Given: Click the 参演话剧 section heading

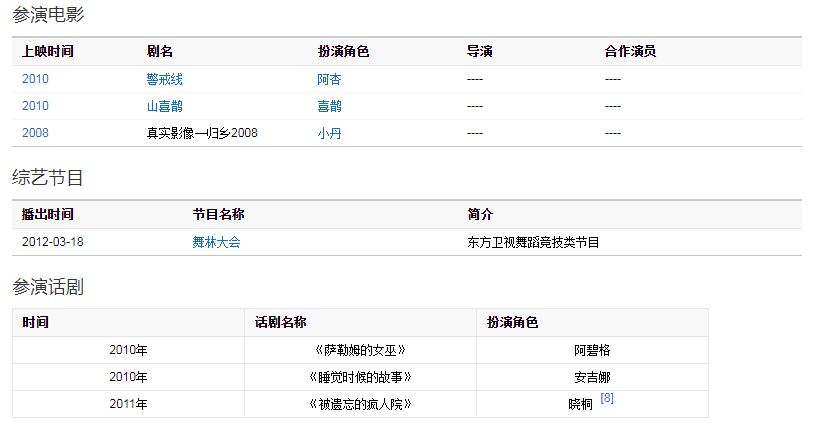Looking at the screenshot, I should (x=47, y=287).
